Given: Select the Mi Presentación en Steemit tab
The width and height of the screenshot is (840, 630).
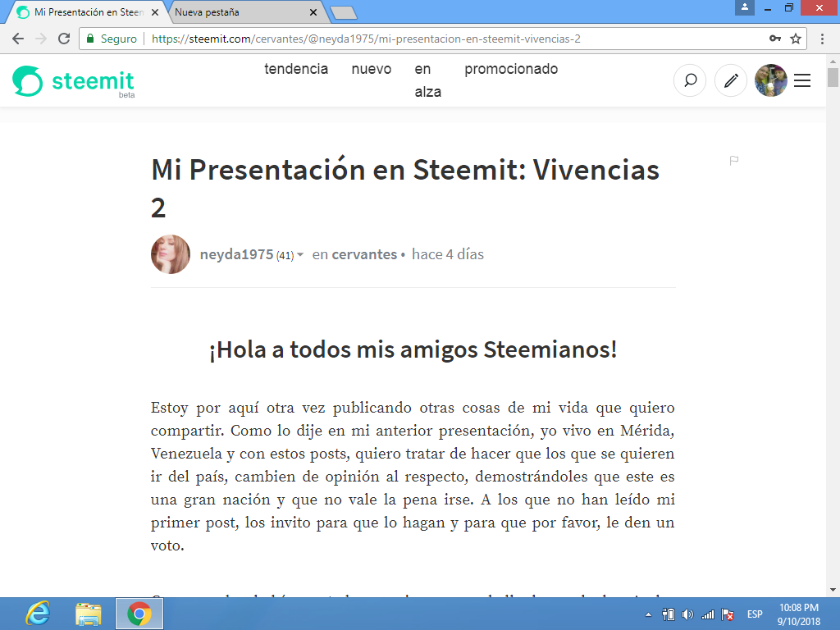Looking at the screenshot, I should pyautogui.click(x=89, y=12).
